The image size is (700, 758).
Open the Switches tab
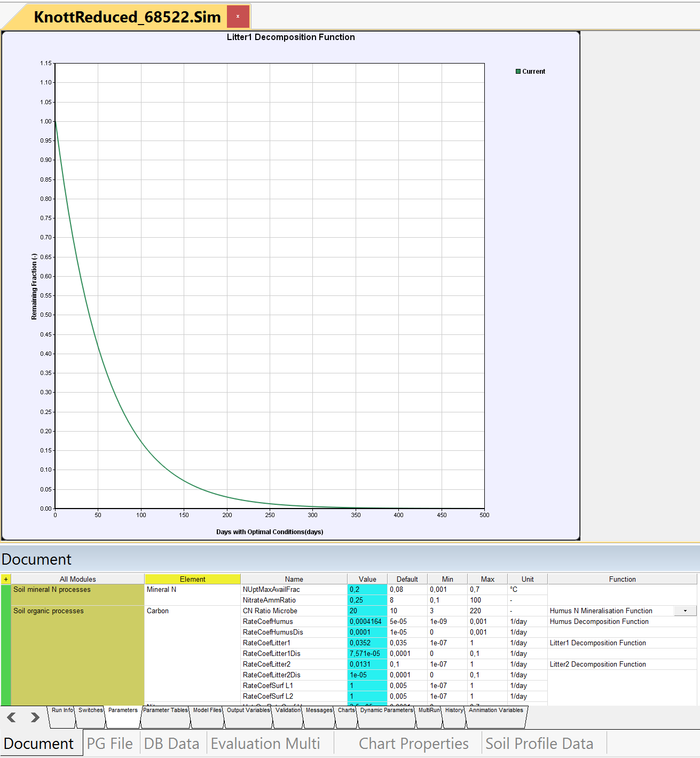[90, 716]
